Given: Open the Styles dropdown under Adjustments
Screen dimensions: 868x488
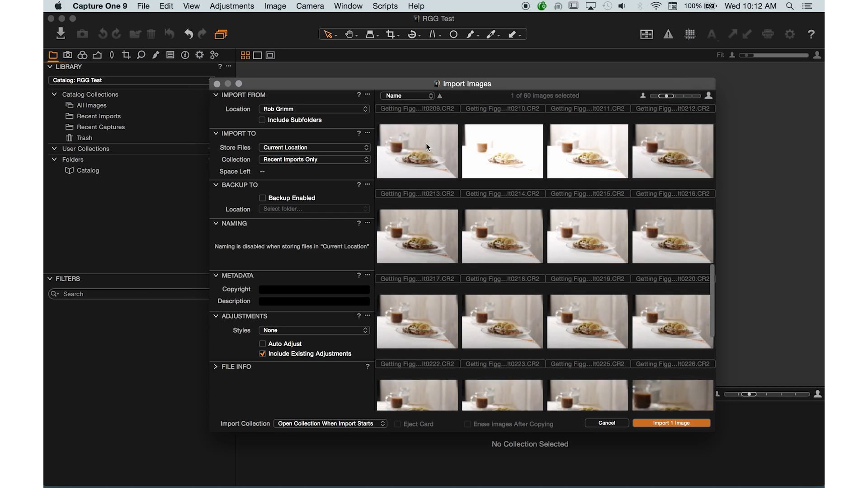Looking at the screenshot, I should [x=314, y=330].
